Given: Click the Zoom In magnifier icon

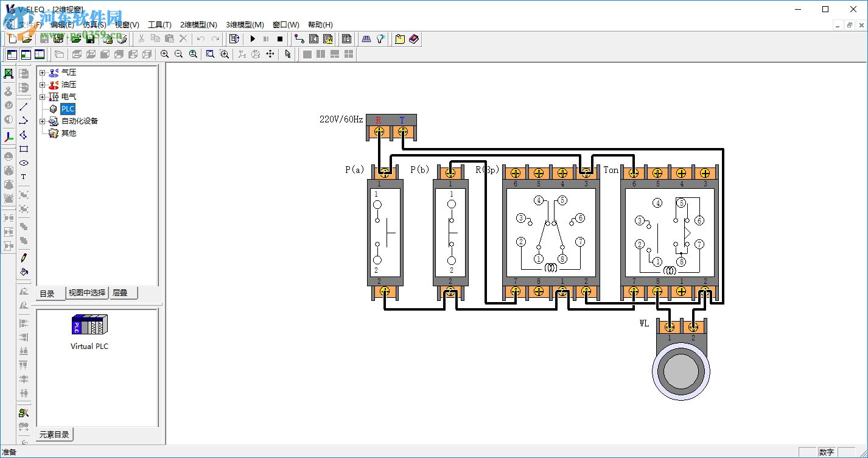Looking at the screenshot, I should pyautogui.click(x=164, y=54).
